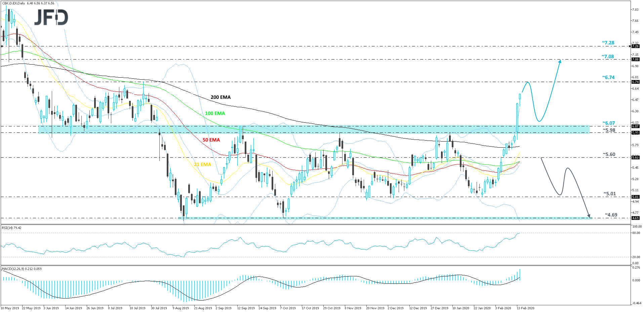
Task: Click the 13 Feb 2020 date axis label
Action: tap(526, 308)
